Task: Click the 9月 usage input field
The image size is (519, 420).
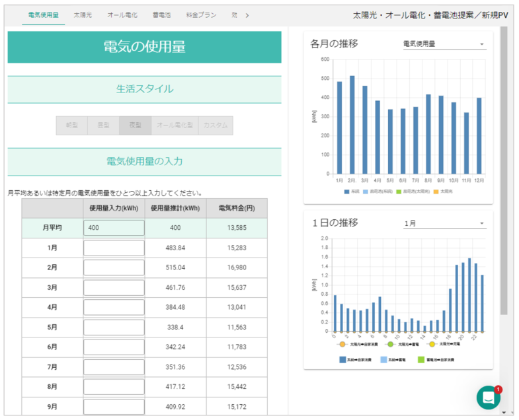Action: [x=114, y=407]
